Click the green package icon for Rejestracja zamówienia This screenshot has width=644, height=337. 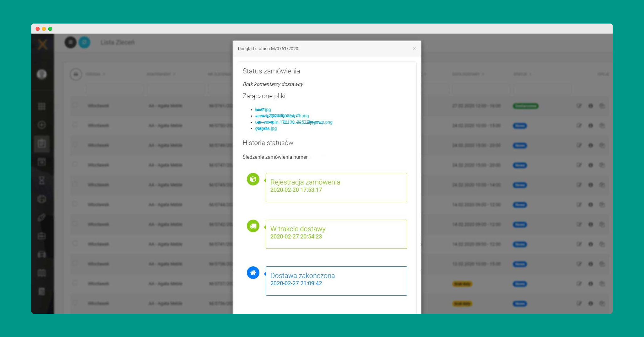[x=253, y=179]
